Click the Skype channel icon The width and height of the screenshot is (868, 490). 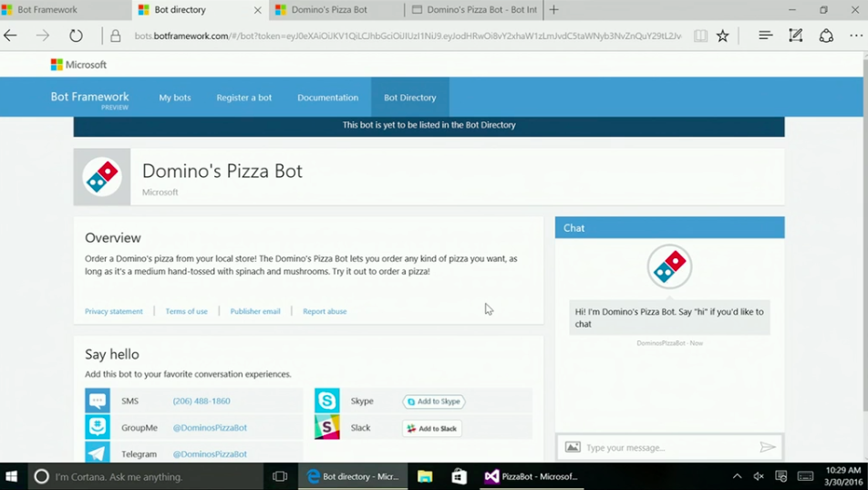(x=327, y=401)
